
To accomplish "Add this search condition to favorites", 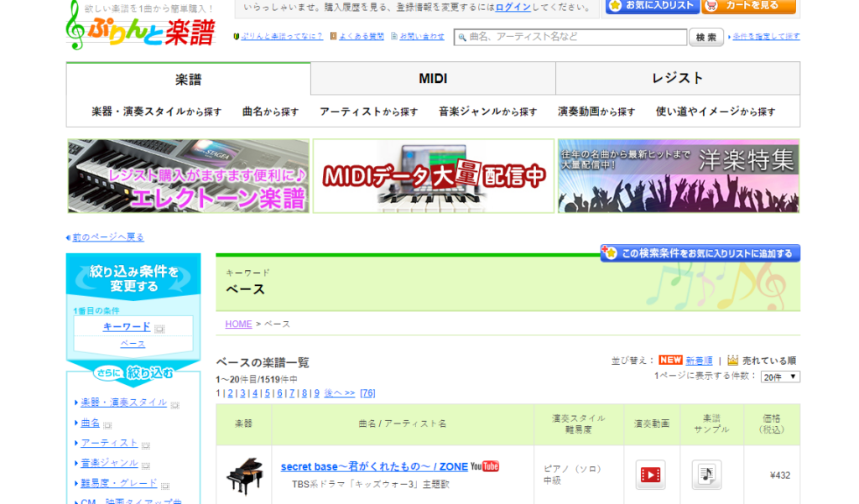I will (700, 253).
